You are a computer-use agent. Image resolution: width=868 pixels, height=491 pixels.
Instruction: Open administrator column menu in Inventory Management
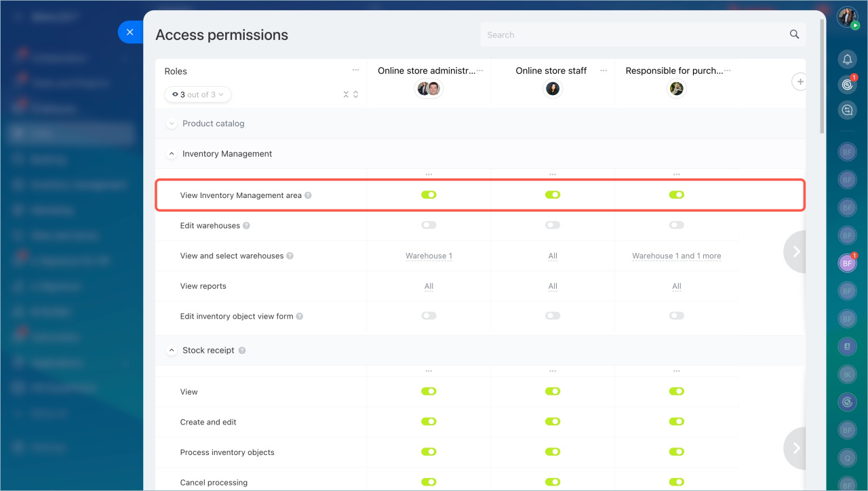point(429,174)
